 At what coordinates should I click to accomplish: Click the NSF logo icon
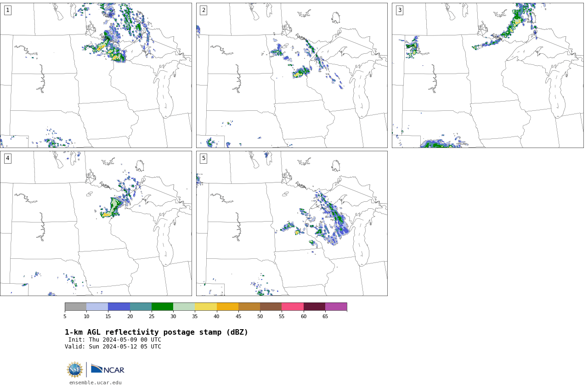pyautogui.click(x=75, y=370)
